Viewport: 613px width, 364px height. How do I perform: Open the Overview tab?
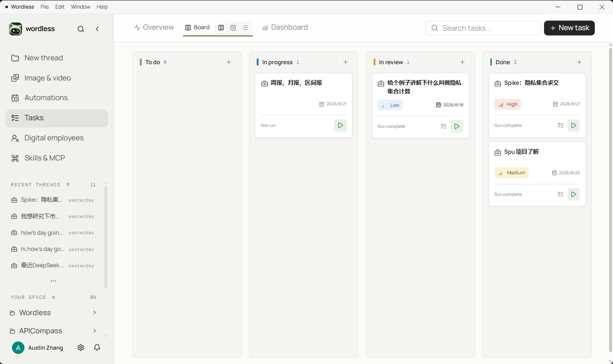pos(154,28)
